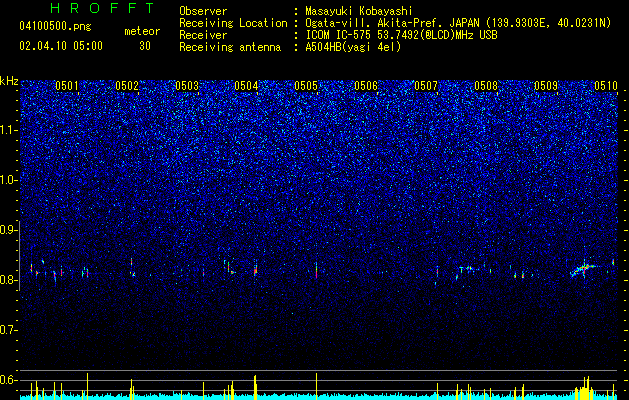629x400 pixels.
Task: Select the filename 04100500.png
Action: click(x=55, y=27)
